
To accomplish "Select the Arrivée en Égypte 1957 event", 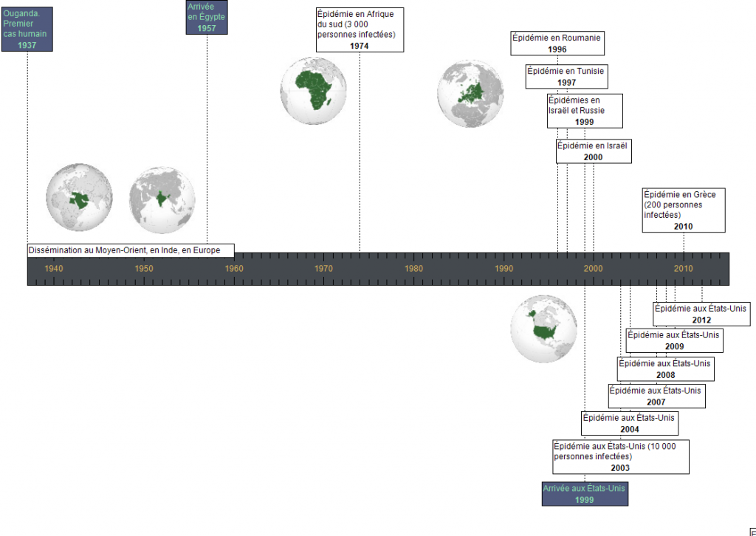I will [x=207, y=17].
